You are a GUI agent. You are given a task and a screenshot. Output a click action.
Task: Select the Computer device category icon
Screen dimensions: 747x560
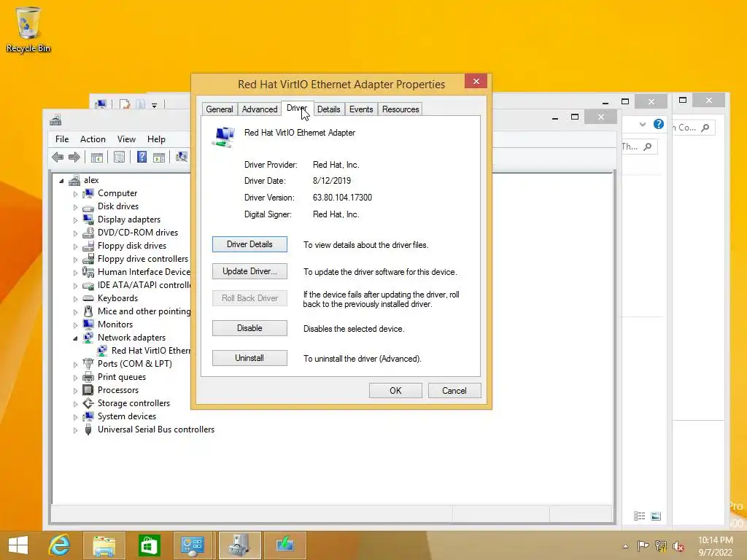click(88, 193)
